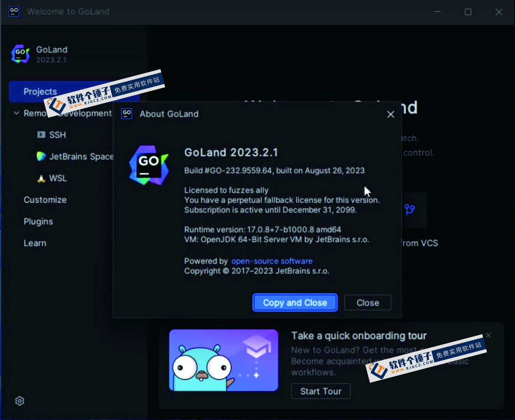Select WSL remote option
This screenshot has width=515, height=420.
[x=58, y=178]
